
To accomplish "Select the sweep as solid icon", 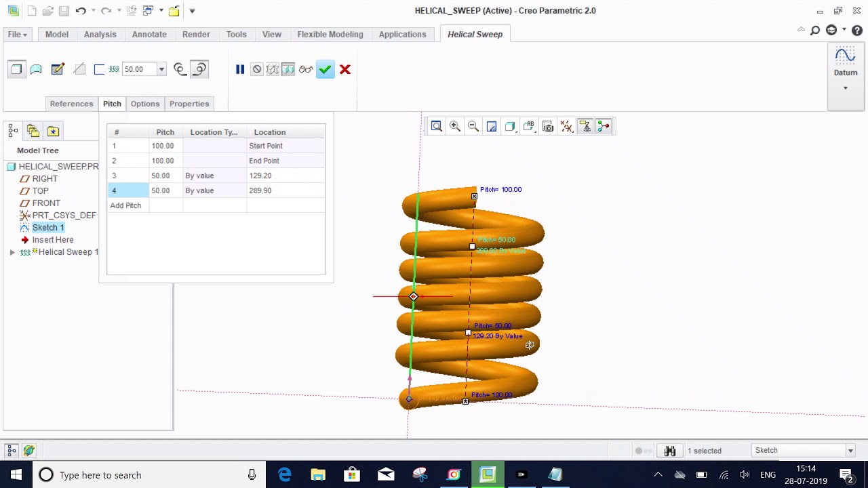I will (x=17, y=68).
